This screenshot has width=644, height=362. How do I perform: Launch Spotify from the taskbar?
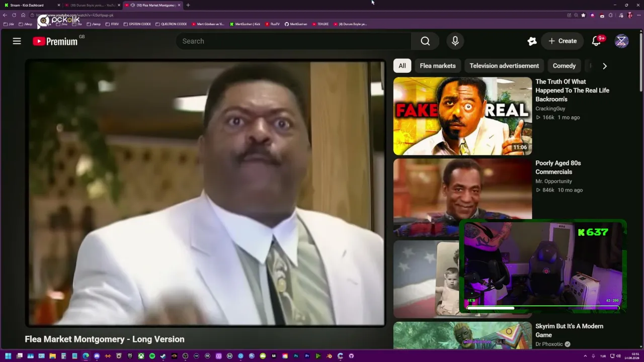(x=152, y=356)
